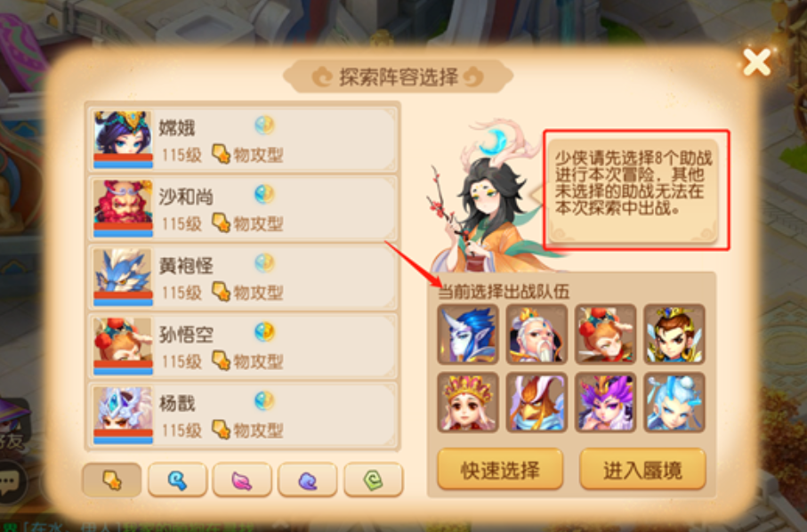Screen dimensions: 807x532
Task: Pick 沙和尚 in the helper list
Action: point(243,208)
